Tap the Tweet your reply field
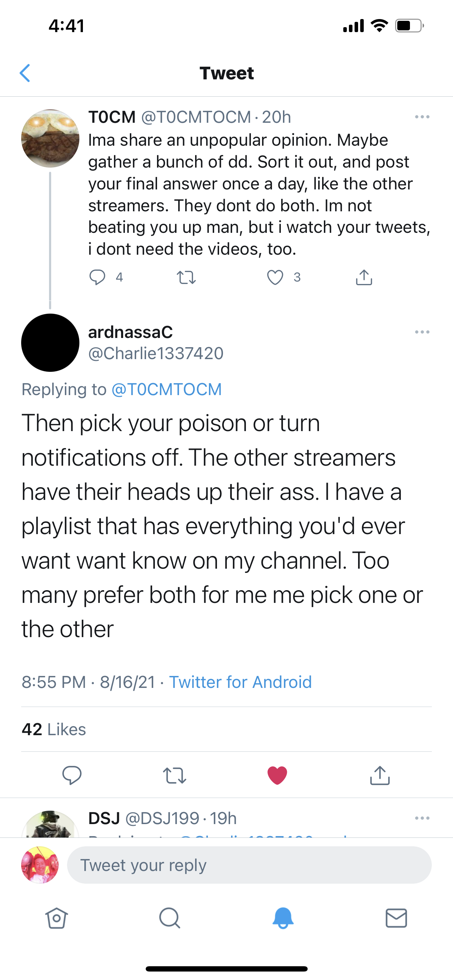Screen dimensions: 453x980 [x=249, y=865]
